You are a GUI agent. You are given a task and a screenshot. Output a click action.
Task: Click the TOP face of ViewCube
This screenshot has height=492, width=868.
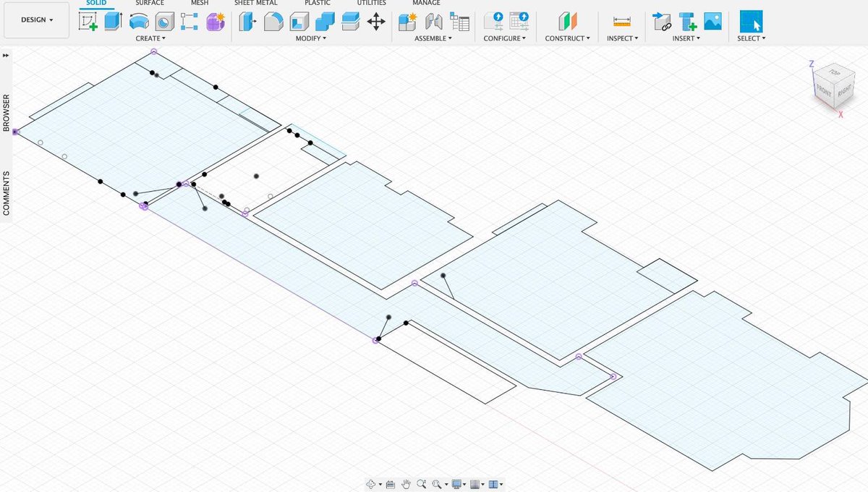click(834, 72)
